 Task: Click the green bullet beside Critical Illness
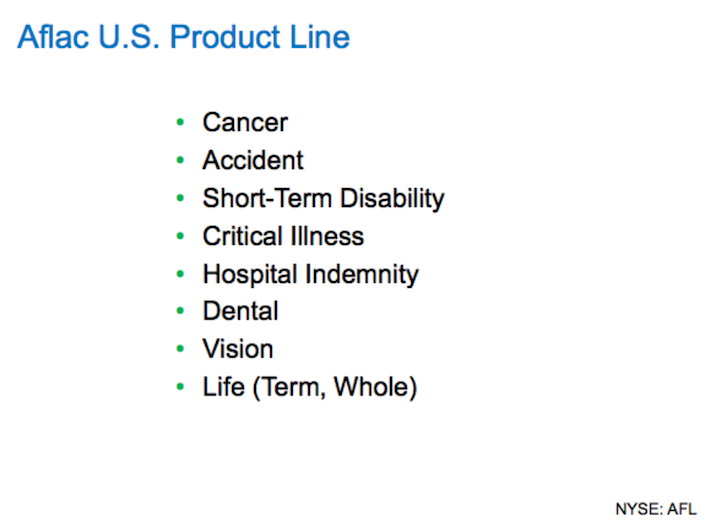[x=180, y=236]
